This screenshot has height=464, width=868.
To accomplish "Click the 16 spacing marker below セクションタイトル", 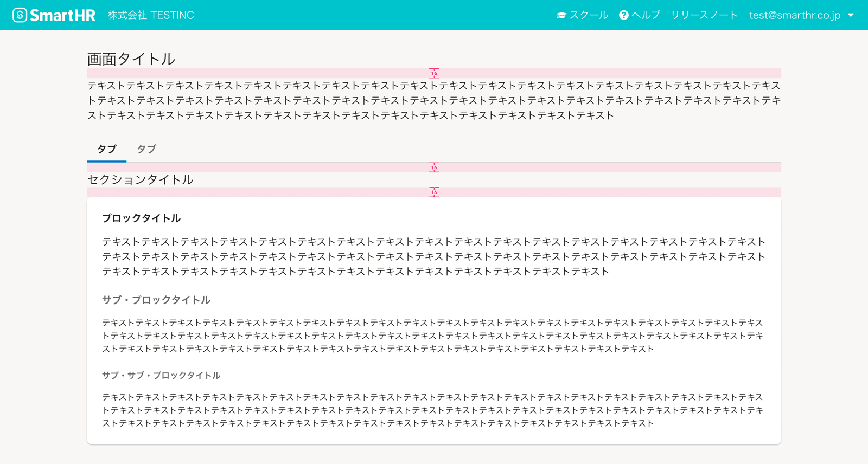I will click(x=434, y=192).
